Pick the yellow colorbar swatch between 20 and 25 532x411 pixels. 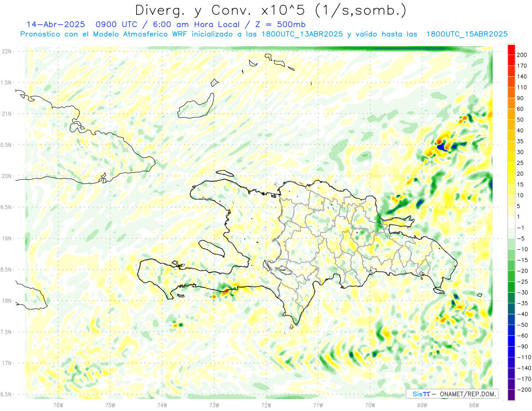(x=511, y=168)
